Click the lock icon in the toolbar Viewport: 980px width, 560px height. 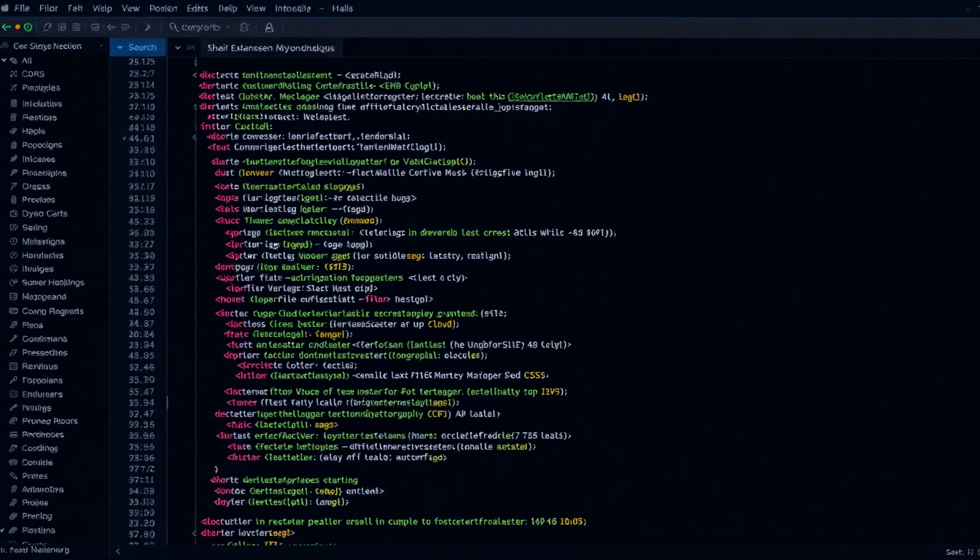point(269,27)
